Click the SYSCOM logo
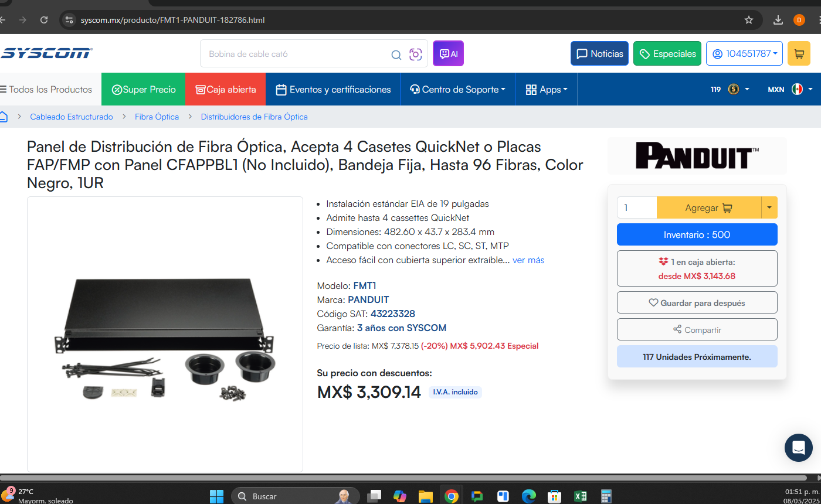Viewport: 821px width, 504px height. pyautogui.click(x=46, y=53)
